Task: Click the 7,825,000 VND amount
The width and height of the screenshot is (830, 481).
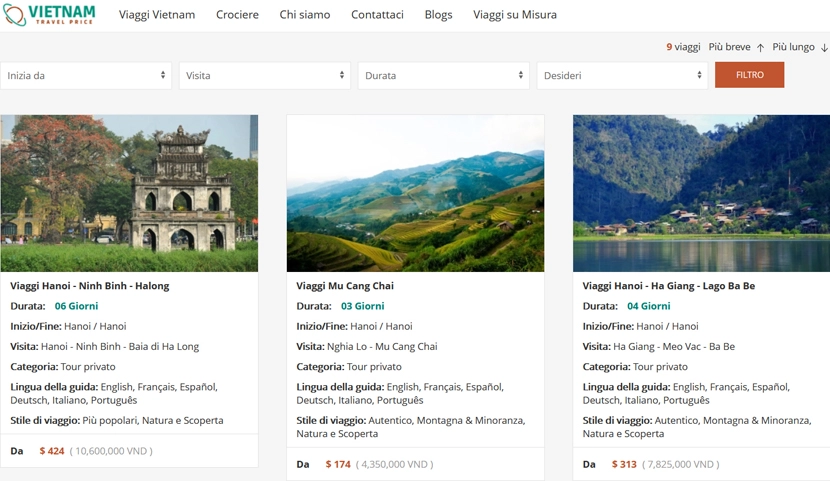Action: 681,465
